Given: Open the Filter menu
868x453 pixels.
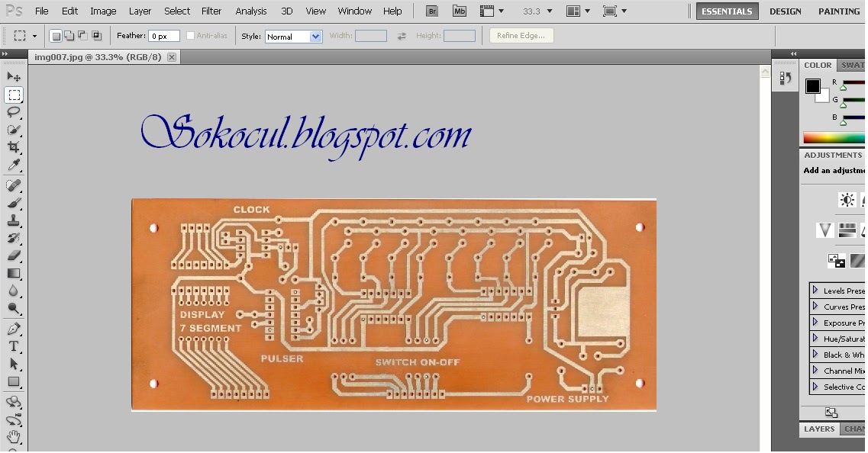Looking at the screenshot, I should coord(211,11).
